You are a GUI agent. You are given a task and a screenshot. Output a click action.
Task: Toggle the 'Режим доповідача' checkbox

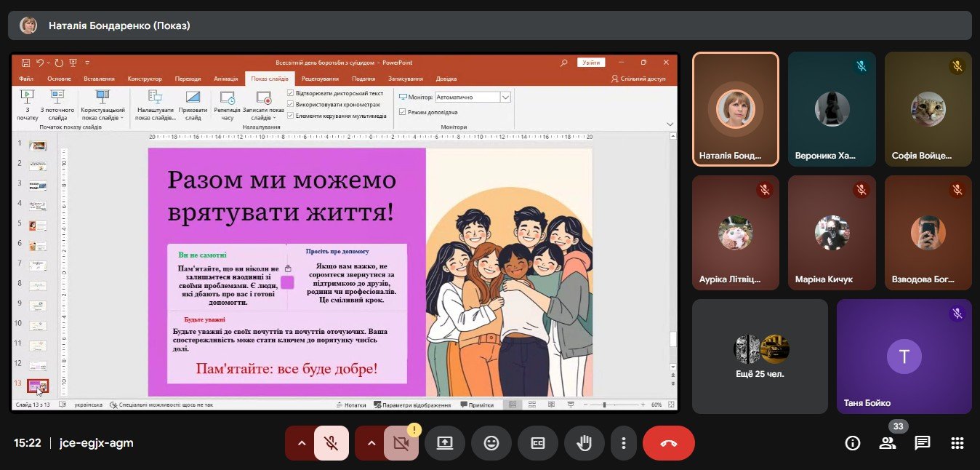(403, 112)
